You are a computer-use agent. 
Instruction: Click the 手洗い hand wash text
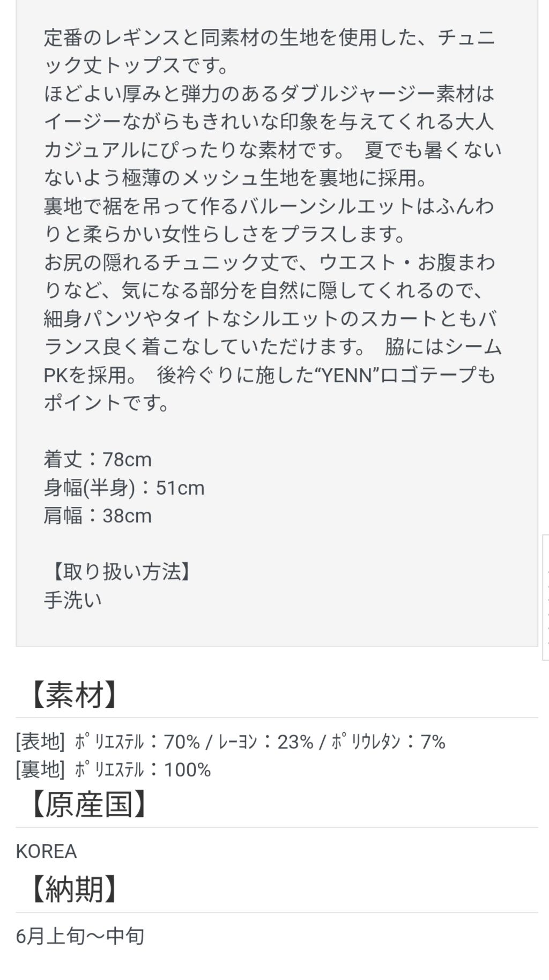72,600
